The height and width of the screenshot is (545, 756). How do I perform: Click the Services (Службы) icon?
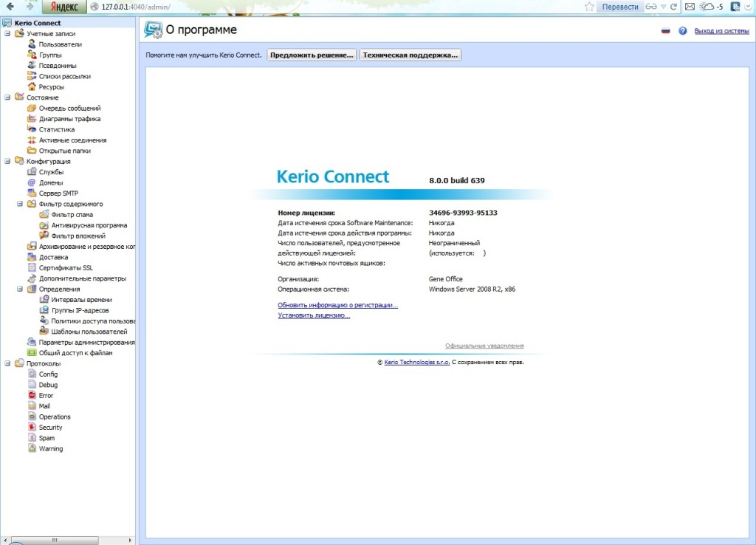(32, 172)
